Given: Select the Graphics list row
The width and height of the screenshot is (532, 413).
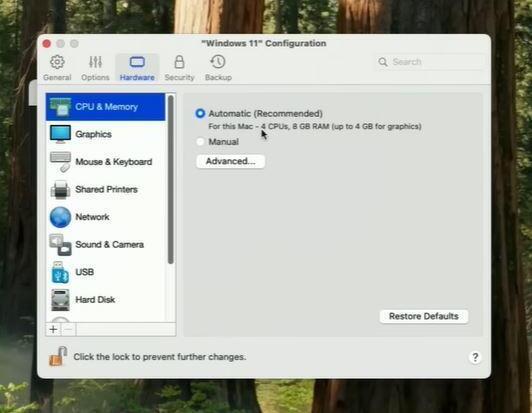Looking at the screenshot, I should pyautogui.click(x=106, y=134).
